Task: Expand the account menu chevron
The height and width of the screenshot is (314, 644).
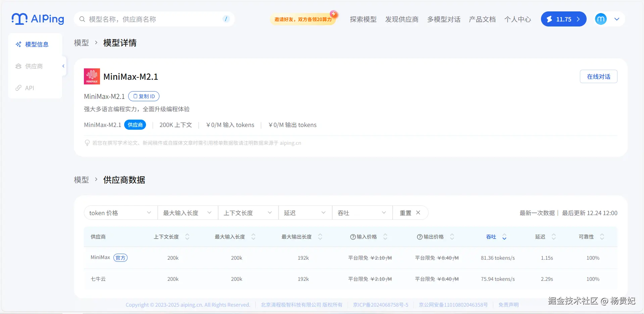Action: (617, 19)
